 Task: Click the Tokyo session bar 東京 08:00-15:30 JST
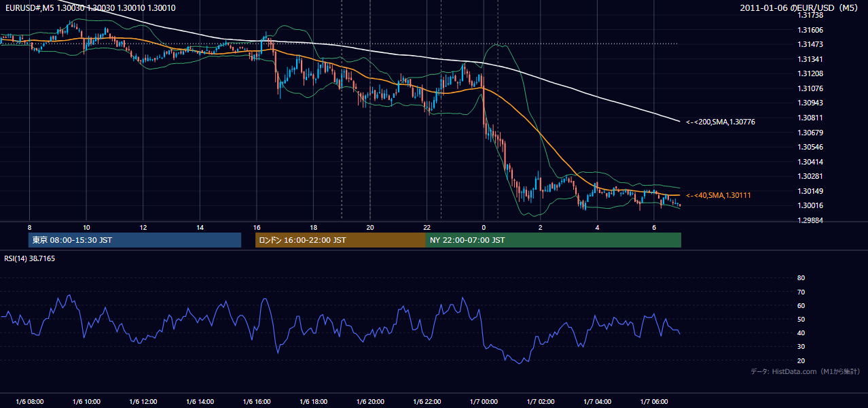134,240
